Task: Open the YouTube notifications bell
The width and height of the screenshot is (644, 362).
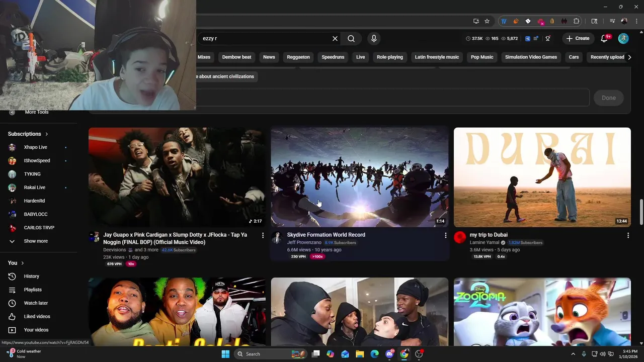Action: pyautogui.click(x=605, y=38)
